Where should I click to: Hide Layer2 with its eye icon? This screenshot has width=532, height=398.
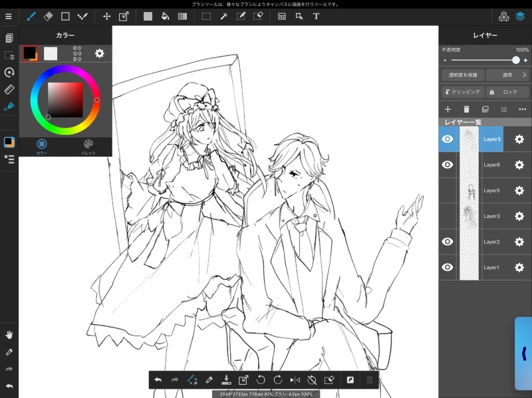448,241
